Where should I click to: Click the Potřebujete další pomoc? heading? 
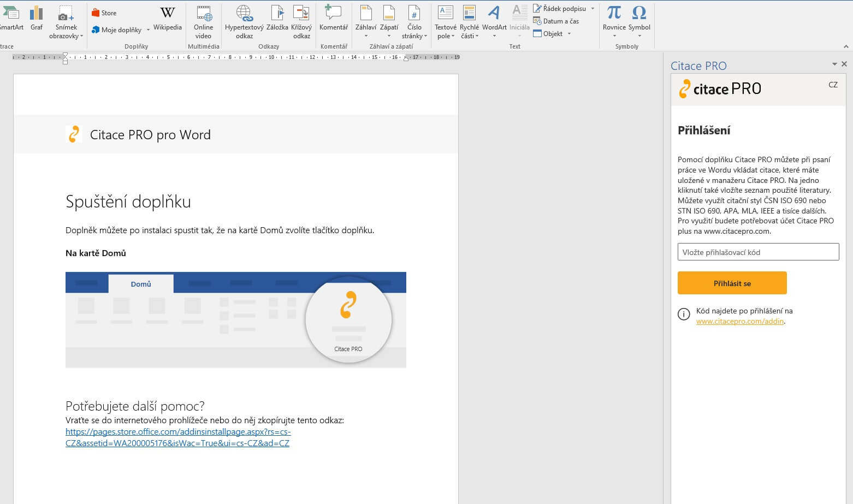[135, 406]
